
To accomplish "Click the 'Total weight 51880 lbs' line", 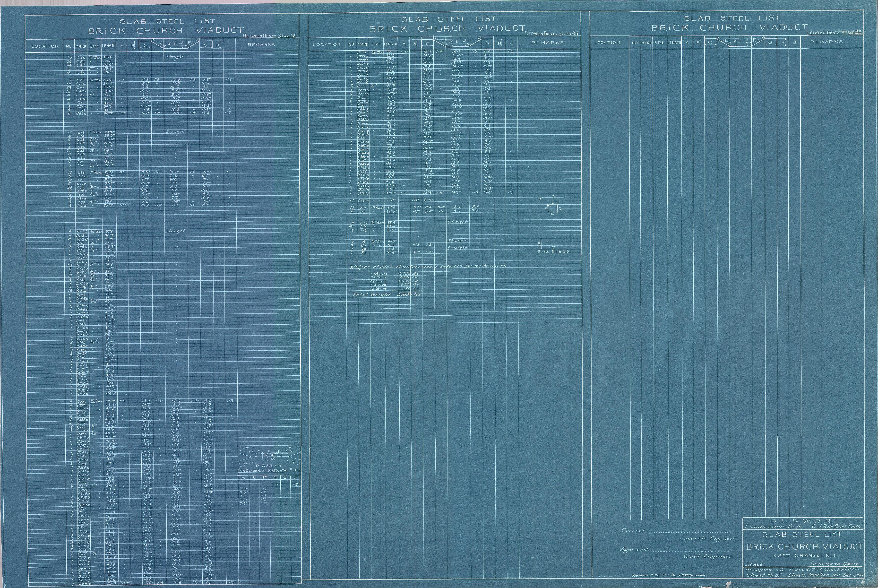I will (x=387, y=295).
